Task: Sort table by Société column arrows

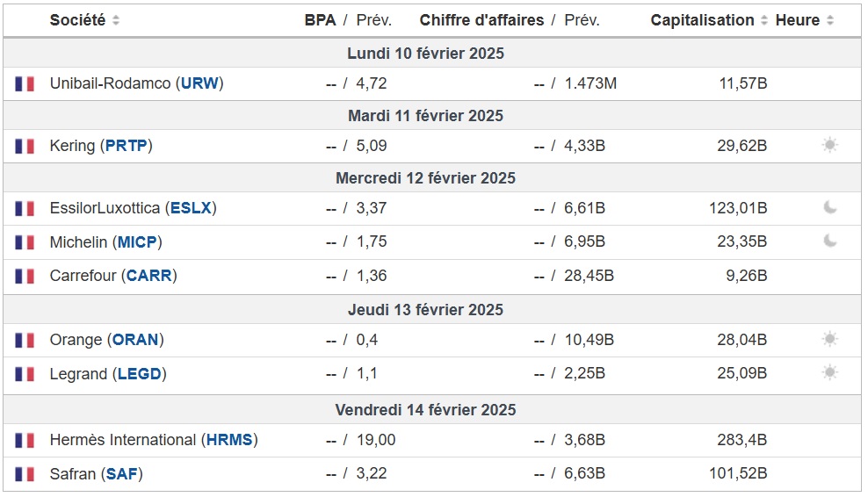Action: click(x=116, y=20)
